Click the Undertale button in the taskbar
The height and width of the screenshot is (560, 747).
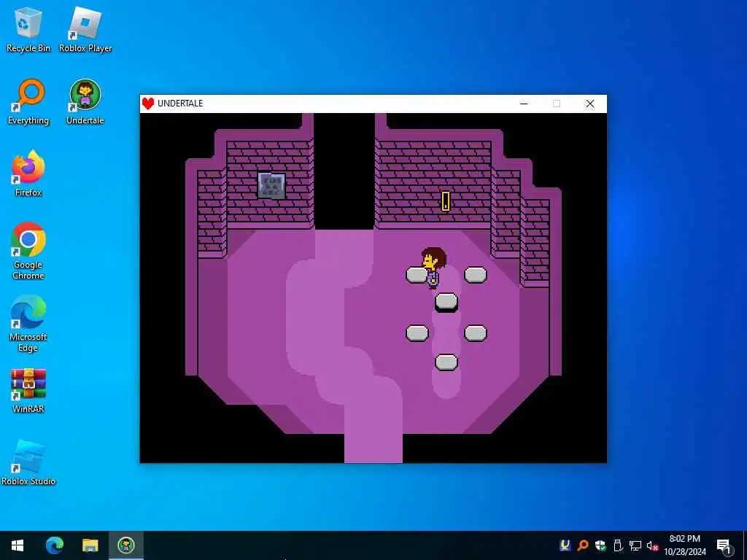click(126, 545)
